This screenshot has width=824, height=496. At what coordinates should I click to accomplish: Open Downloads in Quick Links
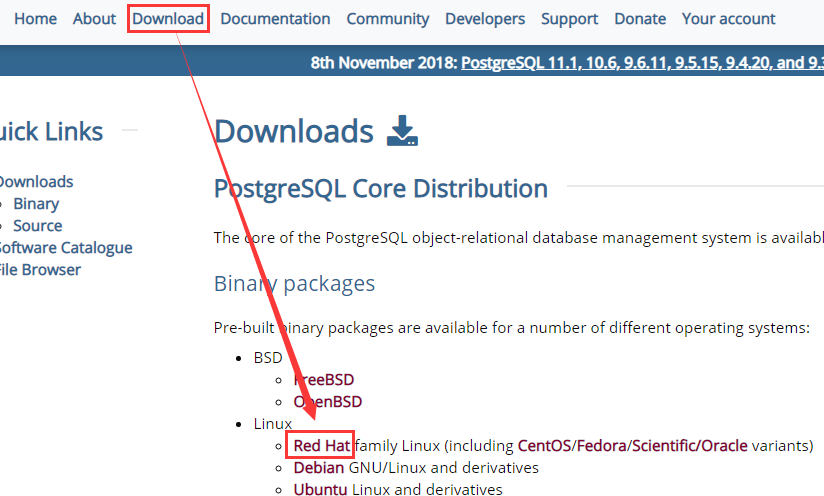(x=36, y=182)
